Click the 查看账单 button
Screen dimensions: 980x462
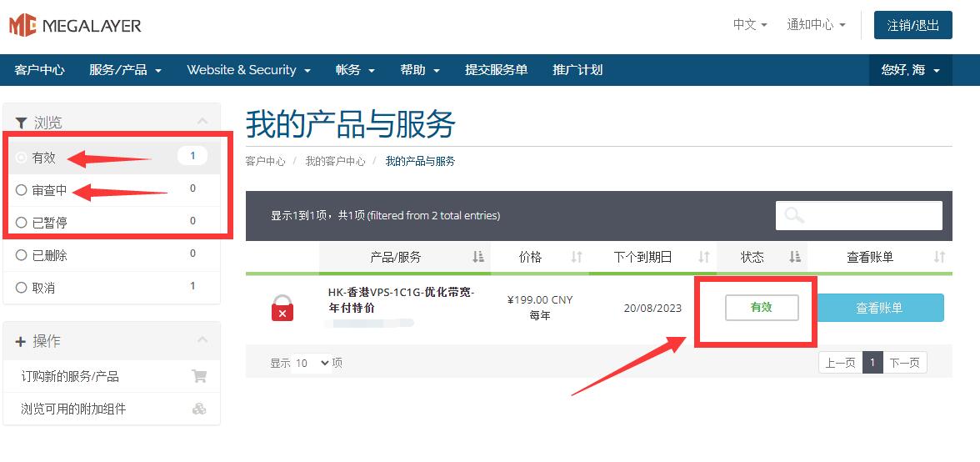pos(880,308)
